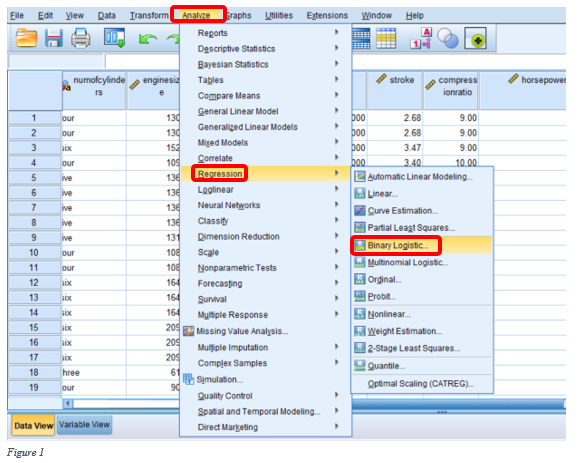Image resolution: width=580 pixels, height=463 pixels.
Task: Select Optimal Scaling (CATREG) option
Action: (422, 384)
